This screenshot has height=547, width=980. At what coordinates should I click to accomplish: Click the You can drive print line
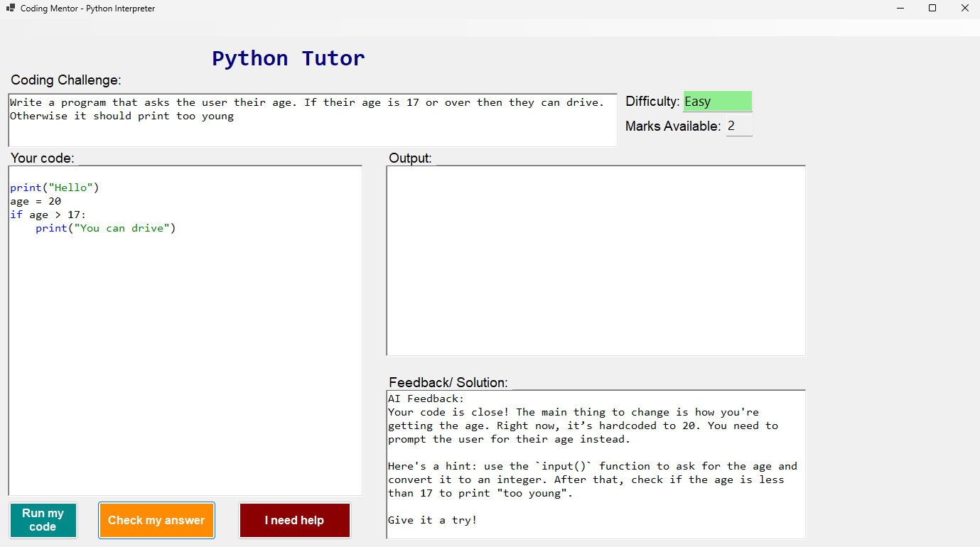pos(105,228)
